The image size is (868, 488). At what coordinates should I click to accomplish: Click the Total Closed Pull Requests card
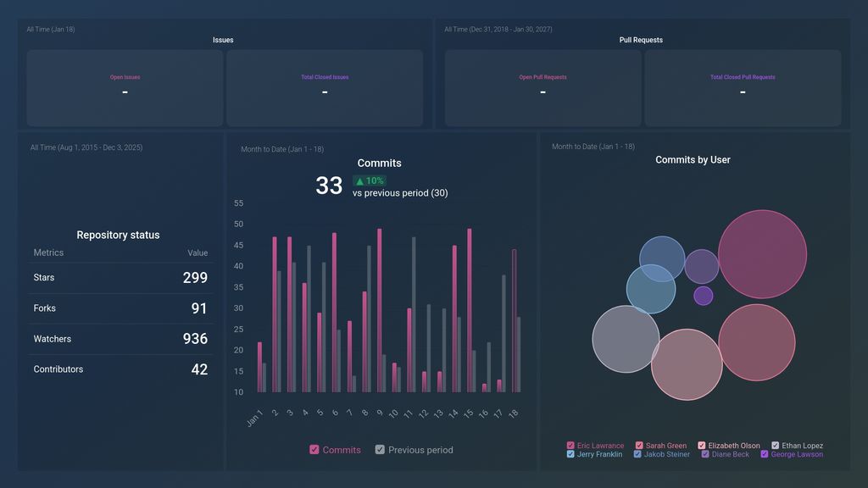[743, 88]
